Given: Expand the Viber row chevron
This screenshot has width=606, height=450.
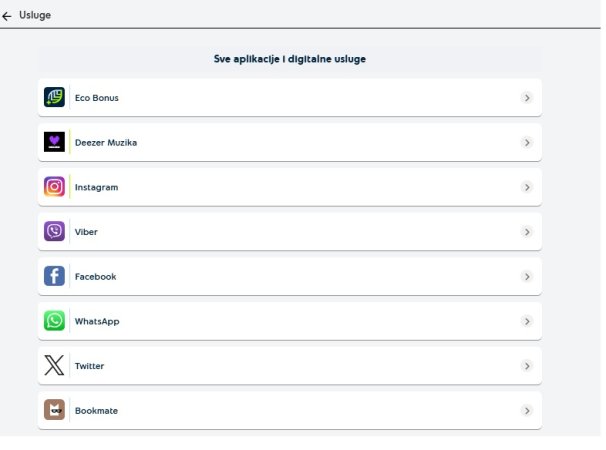Looking at the screenshot, I should 526,232.
